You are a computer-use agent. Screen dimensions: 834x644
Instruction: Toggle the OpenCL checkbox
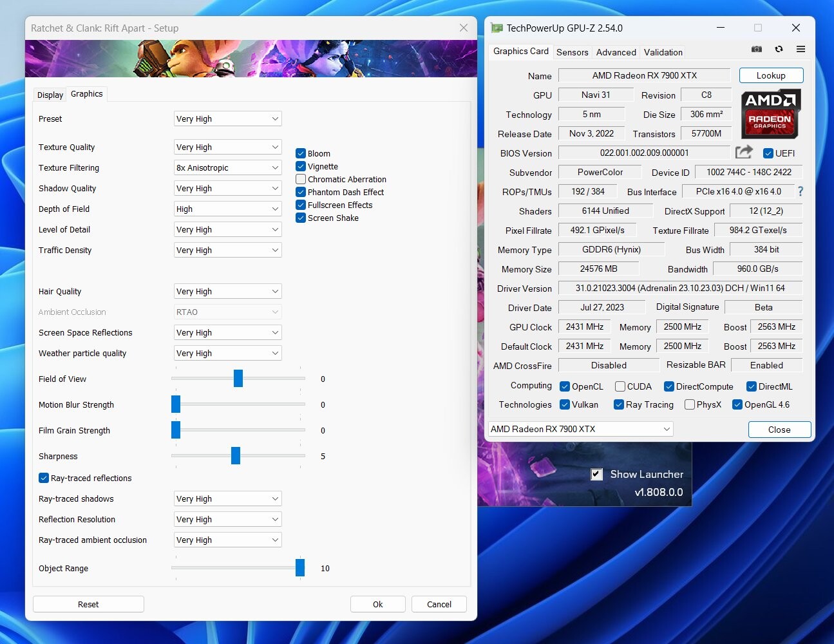click(x=565, y=386)
